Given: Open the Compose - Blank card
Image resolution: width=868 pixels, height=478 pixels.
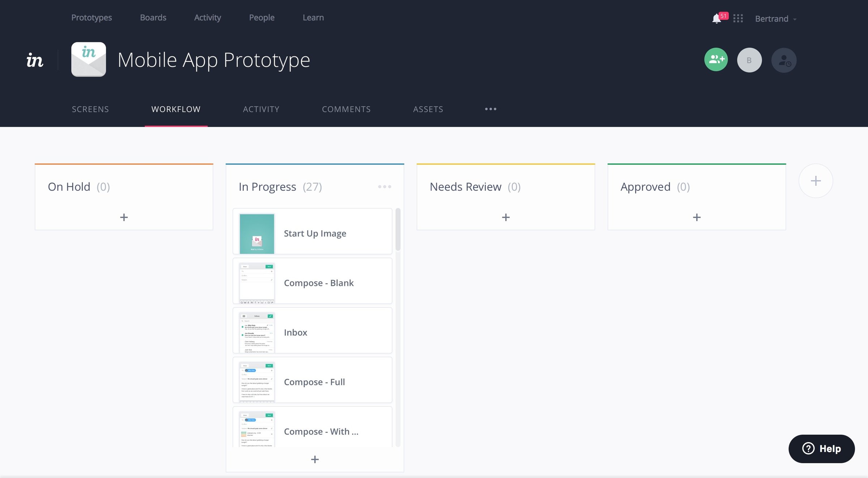Looking at the screenshot, I should coord(312,281).
